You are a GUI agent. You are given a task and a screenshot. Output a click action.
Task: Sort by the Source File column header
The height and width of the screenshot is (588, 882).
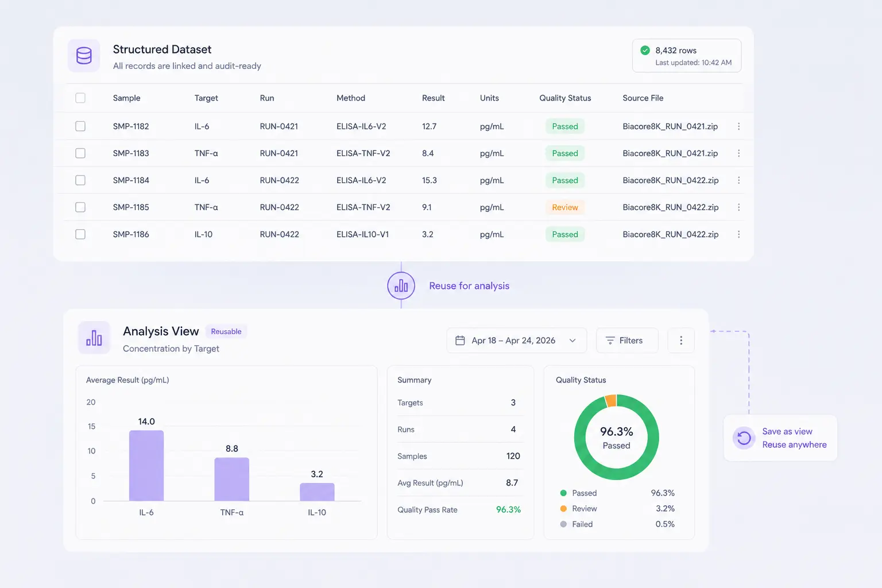643,98
